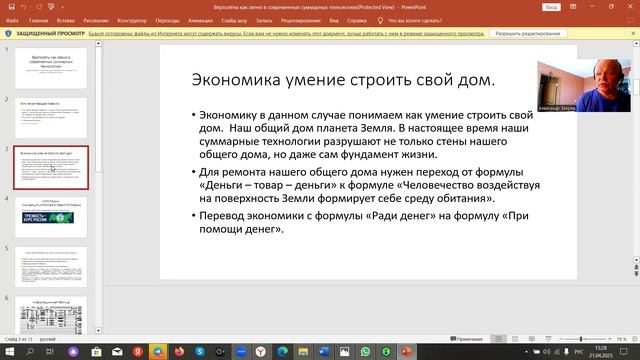Viewport: 640px width, 360px height.
Task: Click the Разрешить редактирование button
Action: click(x=528, y=33)
